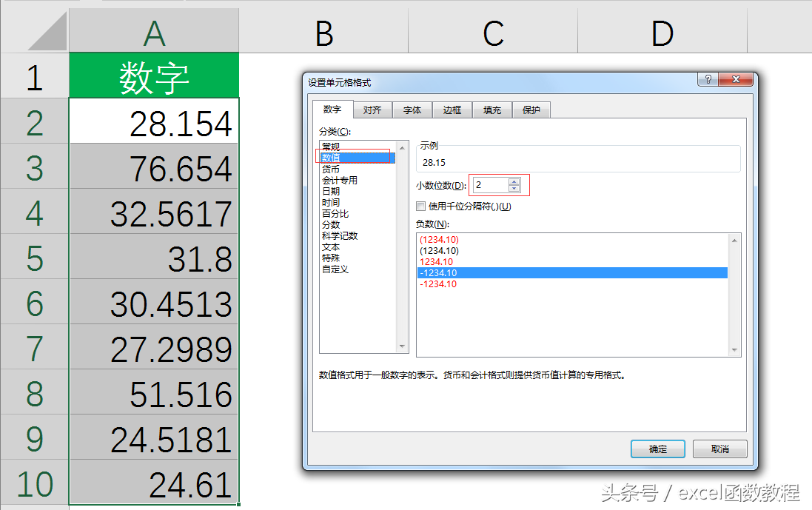This screenshot has width=812, height=510.
Task: Go to the 填充 tab
Action: (x=492, y=110)
